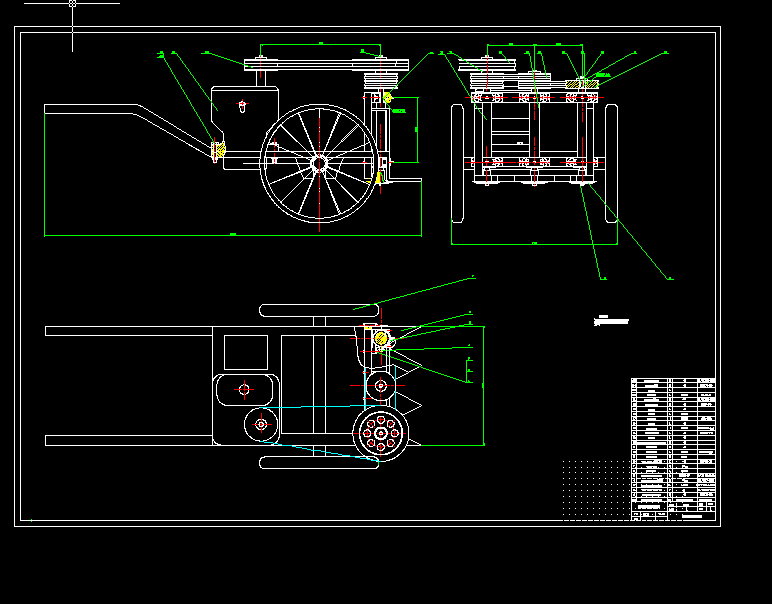Click the handle bar in the side view

(x=129, y=130)
